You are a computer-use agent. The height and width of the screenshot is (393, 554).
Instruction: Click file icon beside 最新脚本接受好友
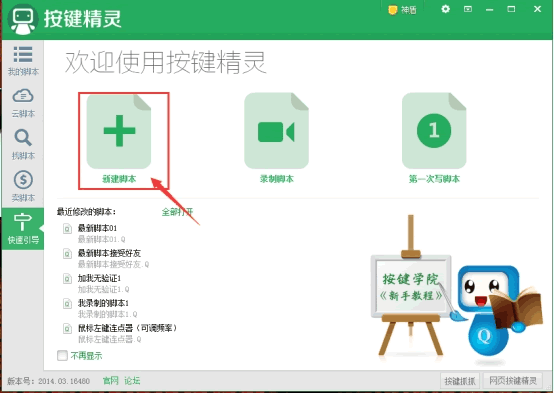pos(67,254)
